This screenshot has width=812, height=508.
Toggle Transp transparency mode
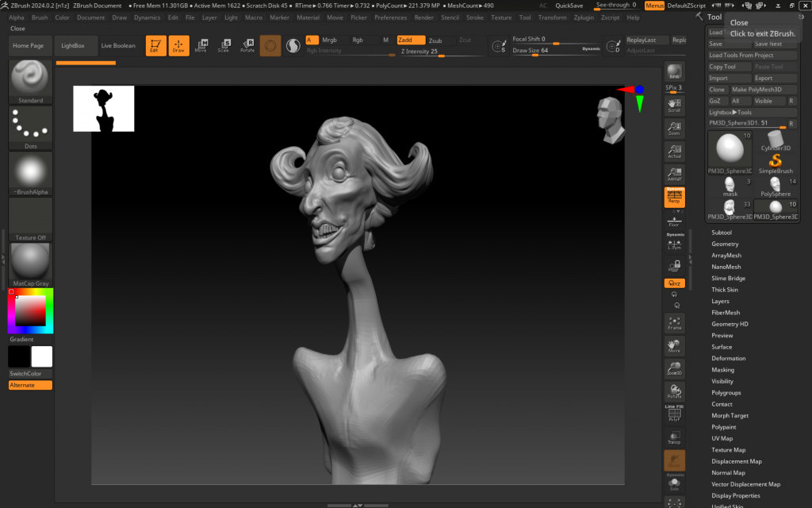tap(674, 437)
